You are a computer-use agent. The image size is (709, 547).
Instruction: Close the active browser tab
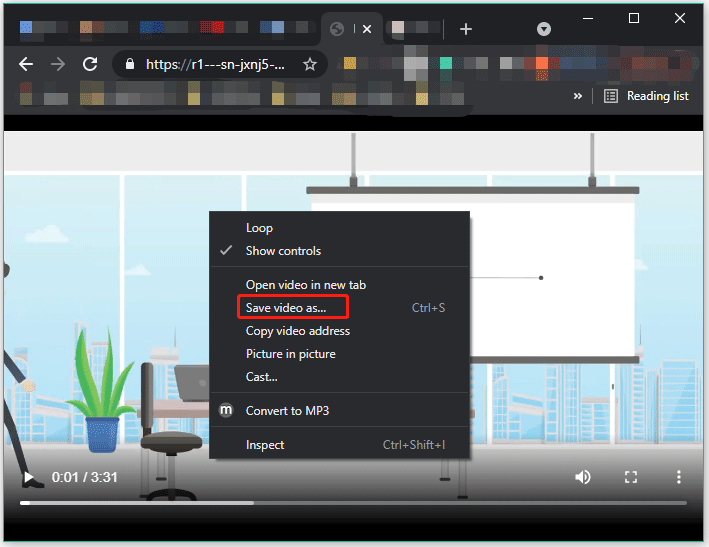(x=366, y=29)
